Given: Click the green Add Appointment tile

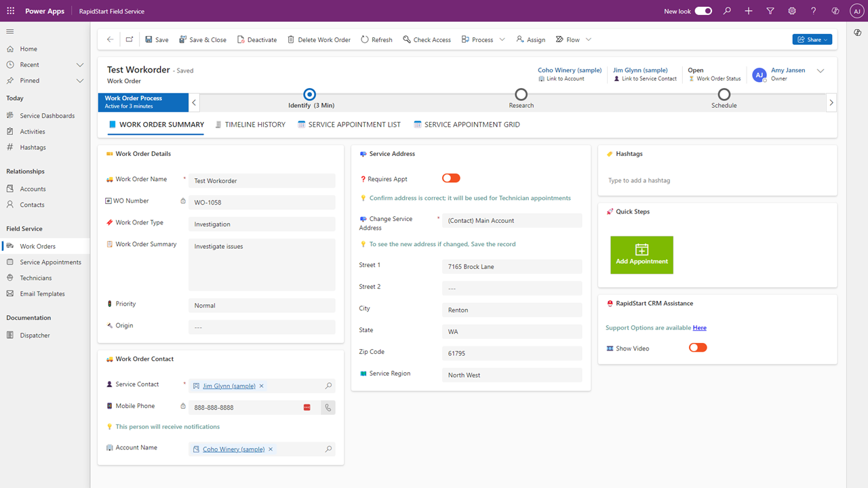Looking at the screenshot, I should coord(642,255).
